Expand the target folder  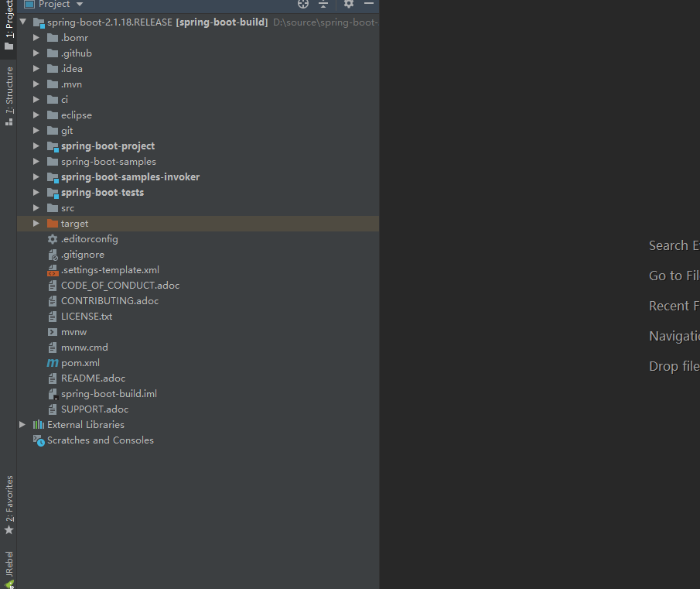pyautogui.click(x=36, y=223)
